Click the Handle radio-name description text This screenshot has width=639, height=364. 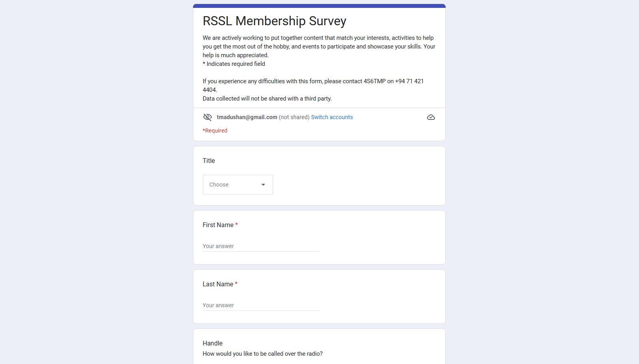(x=262, y=354)
